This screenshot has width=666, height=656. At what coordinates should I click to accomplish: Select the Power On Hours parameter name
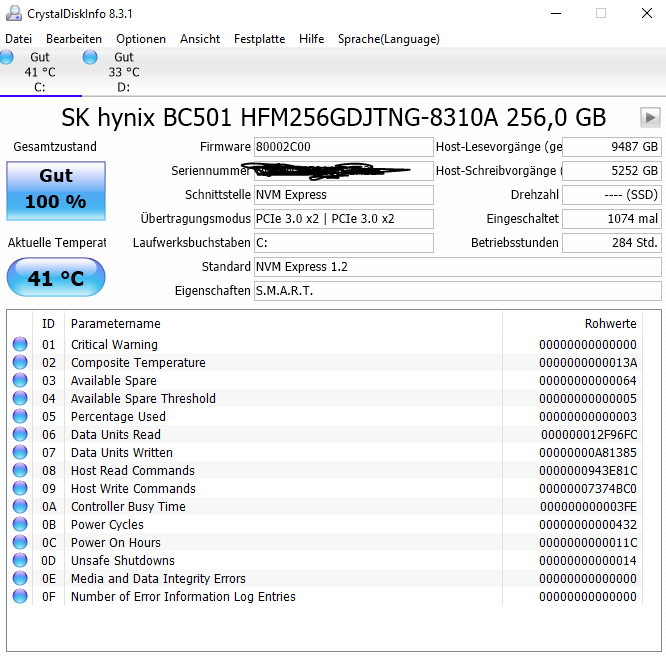coord(116,543)
